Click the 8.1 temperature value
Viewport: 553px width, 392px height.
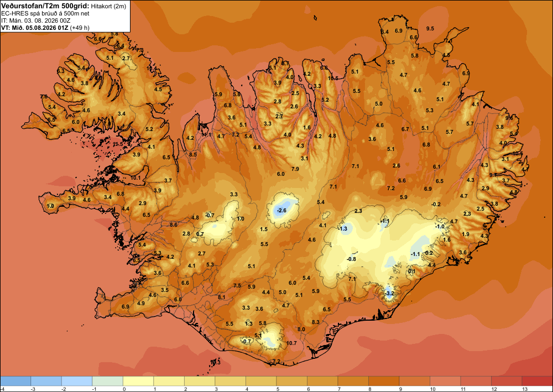(x=222, y=297)
